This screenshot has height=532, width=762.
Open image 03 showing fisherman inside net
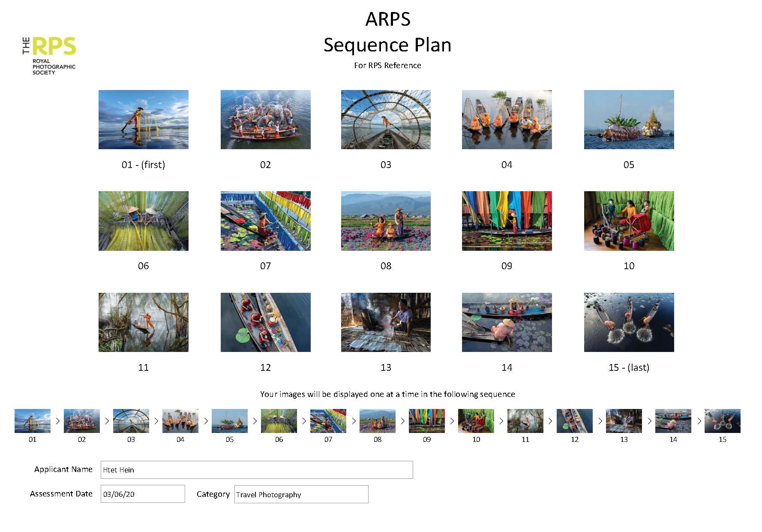(x=386, y=120)
